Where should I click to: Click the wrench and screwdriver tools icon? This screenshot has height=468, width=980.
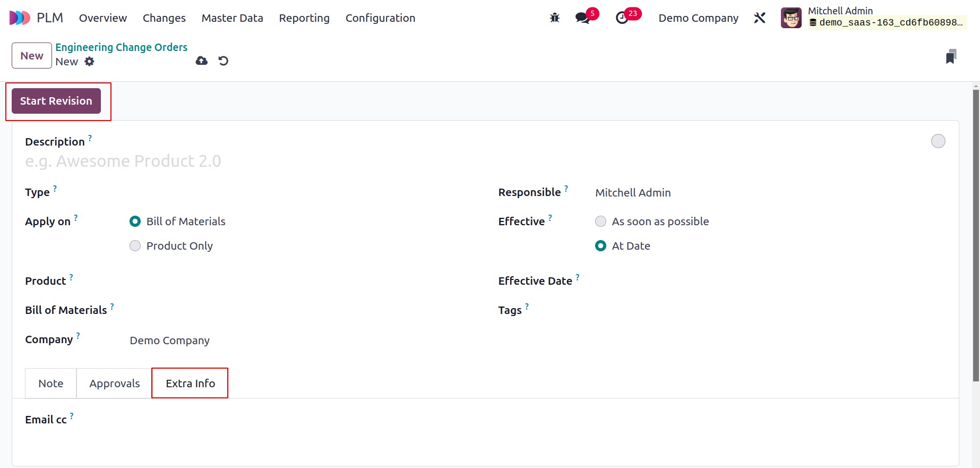pos(760,18)
